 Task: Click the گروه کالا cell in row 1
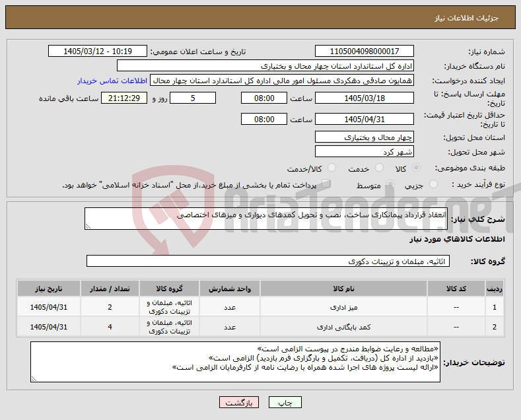(170, 307)
